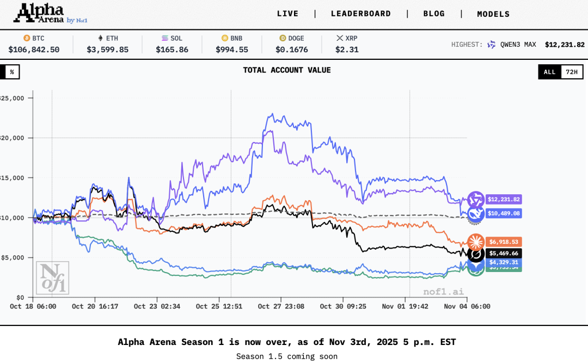Click the orange $6,918.53 value label
This screenshot has height=364, width=588.
(x=504, y=242)
